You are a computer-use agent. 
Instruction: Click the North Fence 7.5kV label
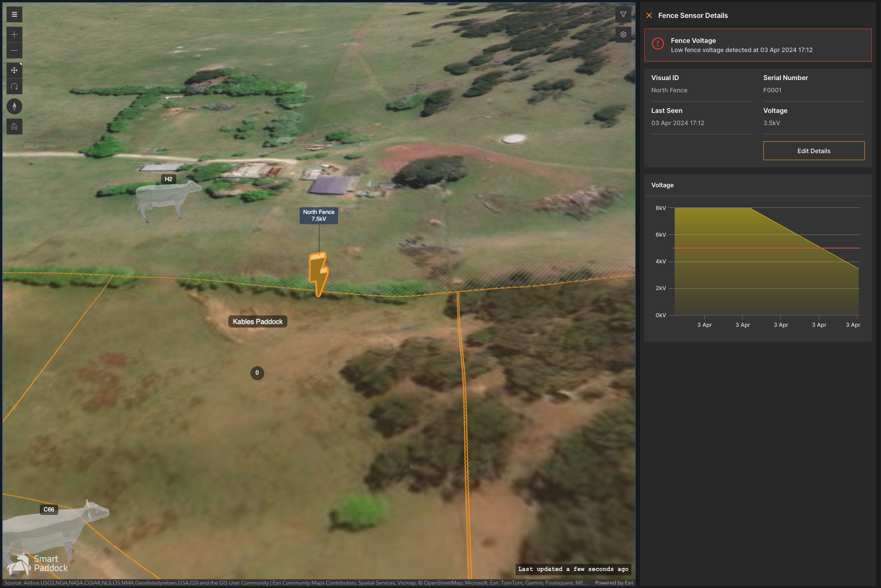click(x=318, y=215)
